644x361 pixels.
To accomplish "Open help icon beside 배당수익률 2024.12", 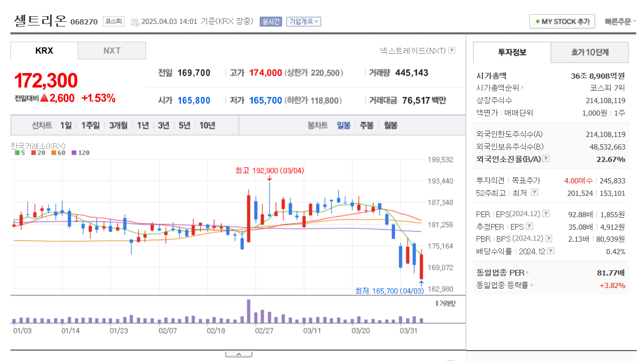I will [x=551, y=251].
